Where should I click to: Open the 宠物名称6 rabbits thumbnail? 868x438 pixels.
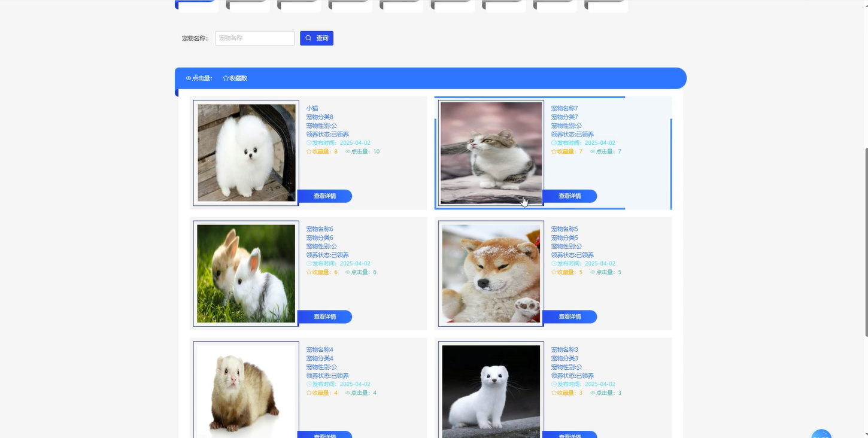point(246,273)
